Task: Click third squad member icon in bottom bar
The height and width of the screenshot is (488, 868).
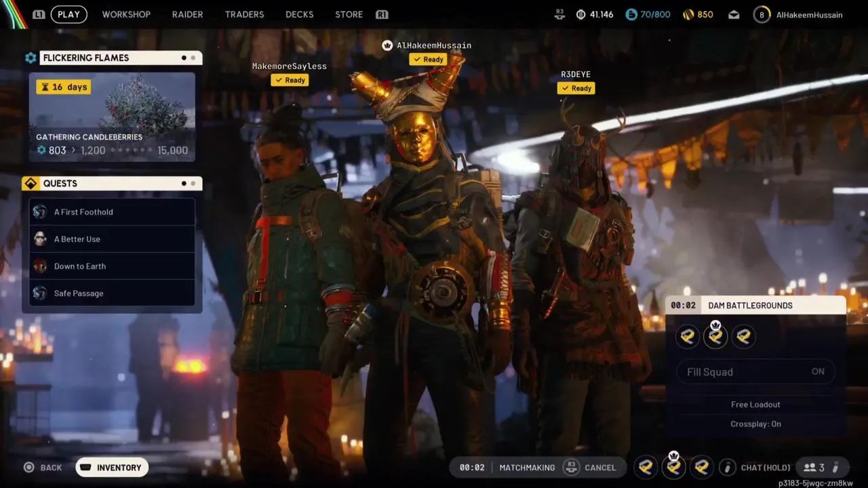Action: pyautogui.click(x=701, y=467)
